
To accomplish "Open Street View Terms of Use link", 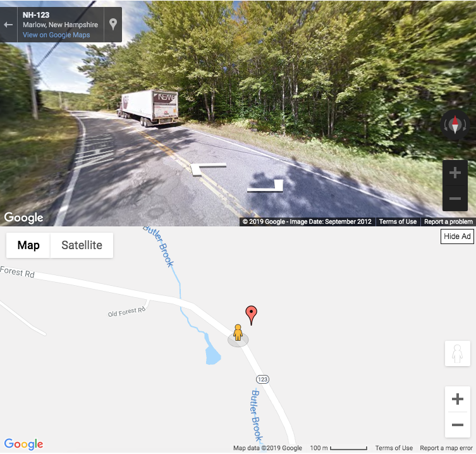I will [398, 222].
